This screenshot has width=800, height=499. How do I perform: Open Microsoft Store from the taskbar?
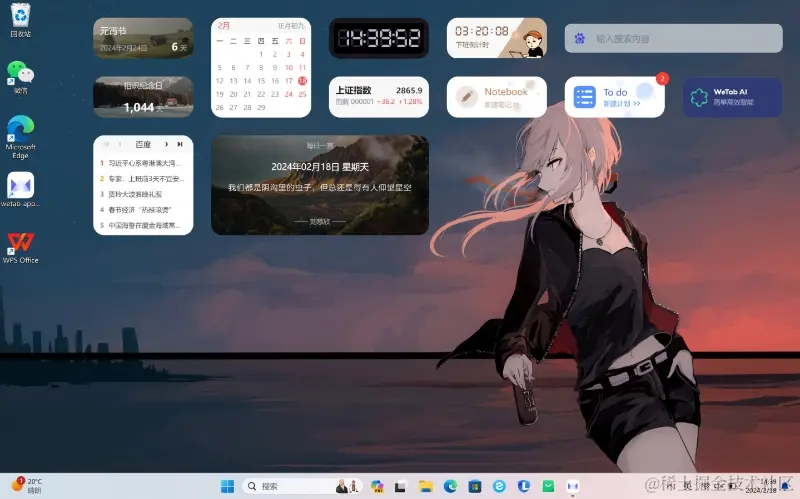click(x=474, y=486)
